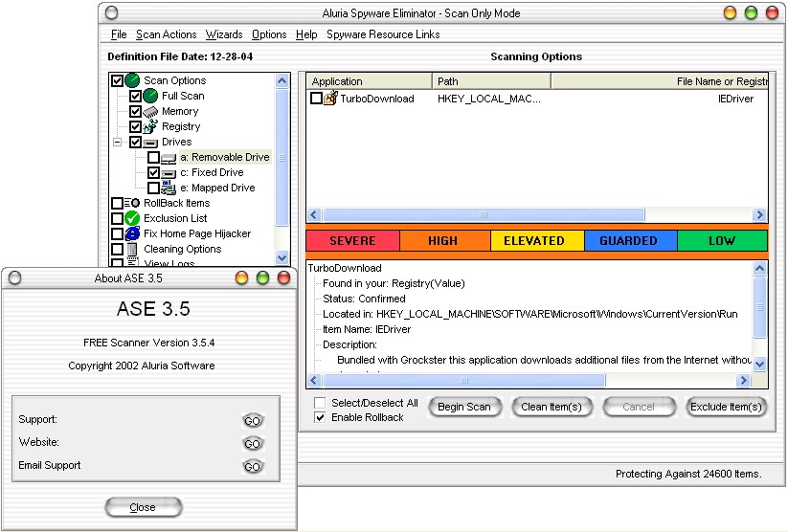Click the RollBack Items icon
Viewport: 788px width, 532px height.
point(132,203)
